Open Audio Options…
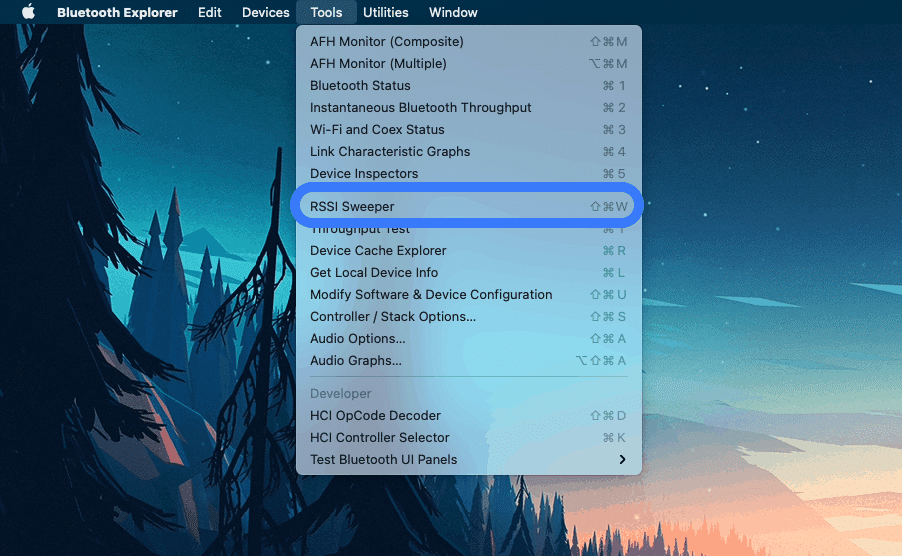This screenshot has height=556, width=902. point(469,339)
